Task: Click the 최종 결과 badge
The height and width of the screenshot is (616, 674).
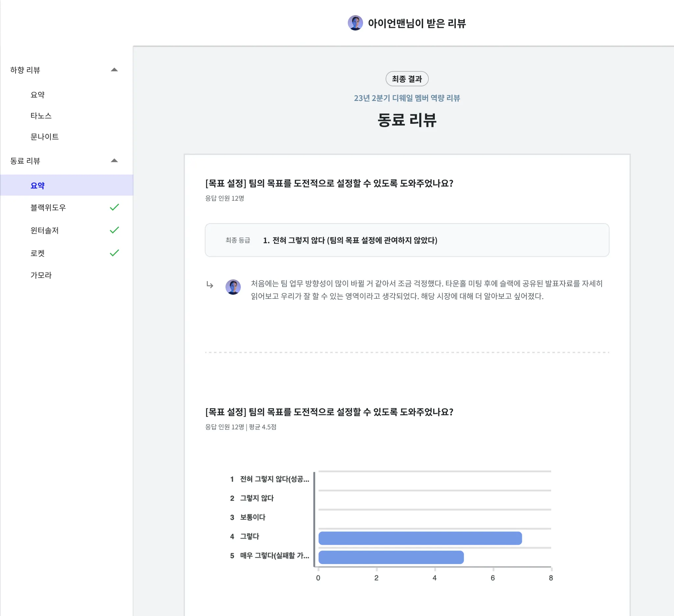Action: tap(407, 79)
